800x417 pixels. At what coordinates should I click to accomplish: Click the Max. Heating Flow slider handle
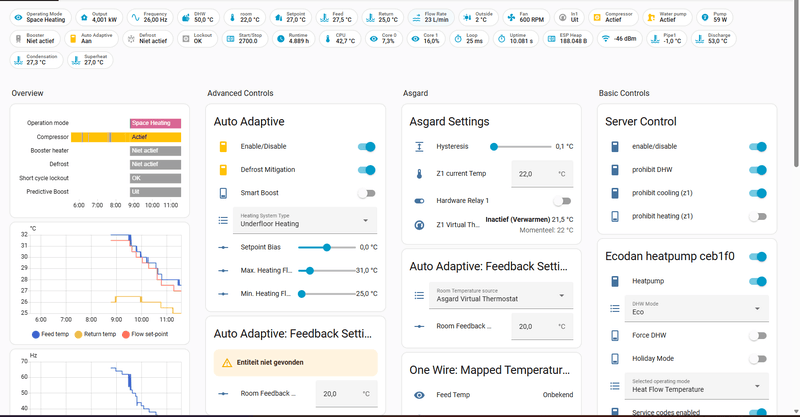tap(310, 270)
